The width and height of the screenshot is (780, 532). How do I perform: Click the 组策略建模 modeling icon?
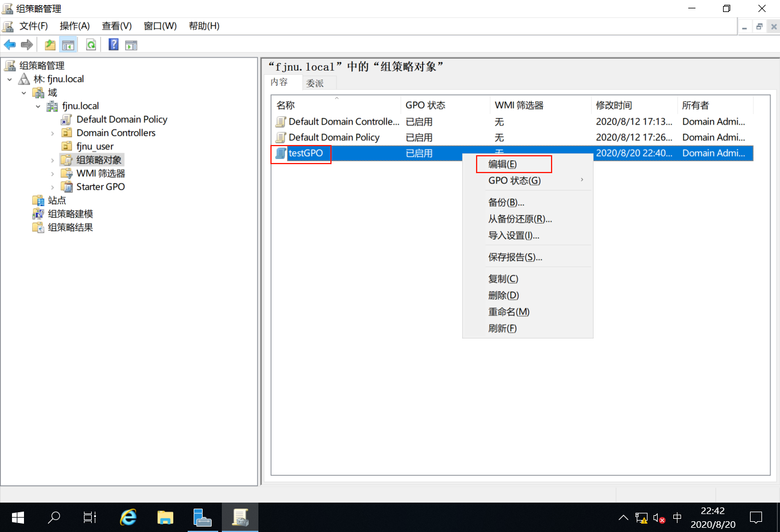tap(38, 214)
